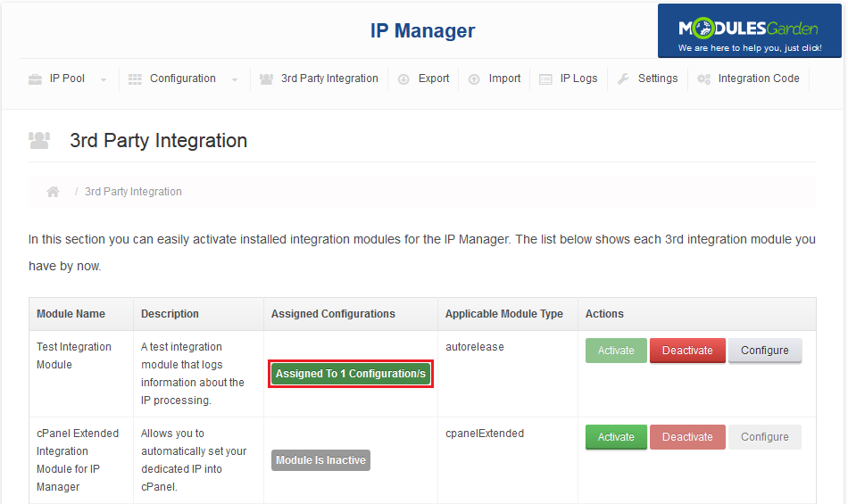Click the 3rd Party Integration page heading
The width and height of the screenshot is (848, 504).
[x=159, y=140]
